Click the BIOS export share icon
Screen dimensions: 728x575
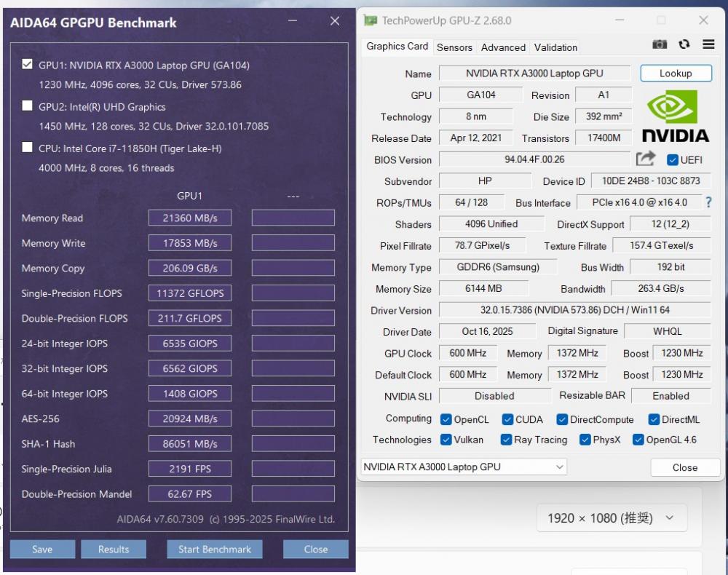(645, 159)
